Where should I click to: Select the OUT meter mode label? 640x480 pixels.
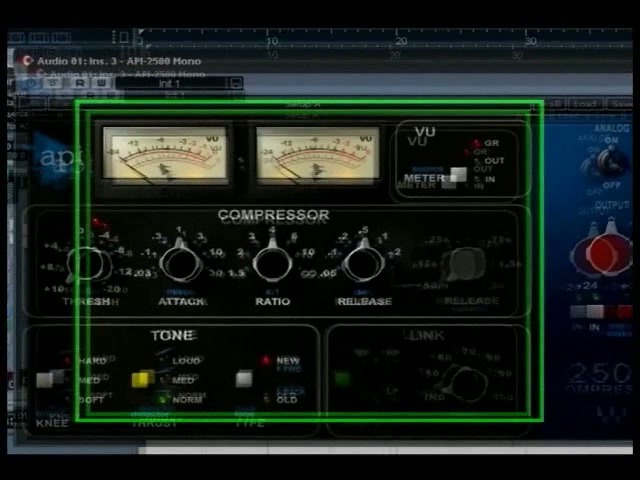pos(494,161)
